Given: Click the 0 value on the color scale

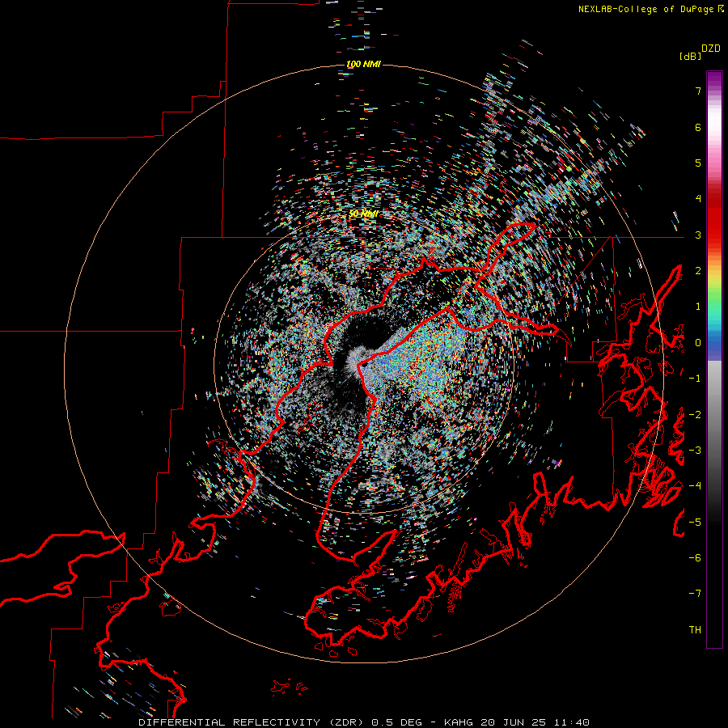Looking at the screenshot, I should coord(698,343).
